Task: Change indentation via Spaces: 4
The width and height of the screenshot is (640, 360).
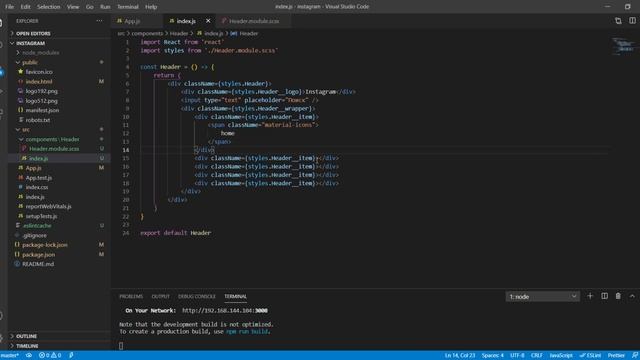Action: coord(493,356)
